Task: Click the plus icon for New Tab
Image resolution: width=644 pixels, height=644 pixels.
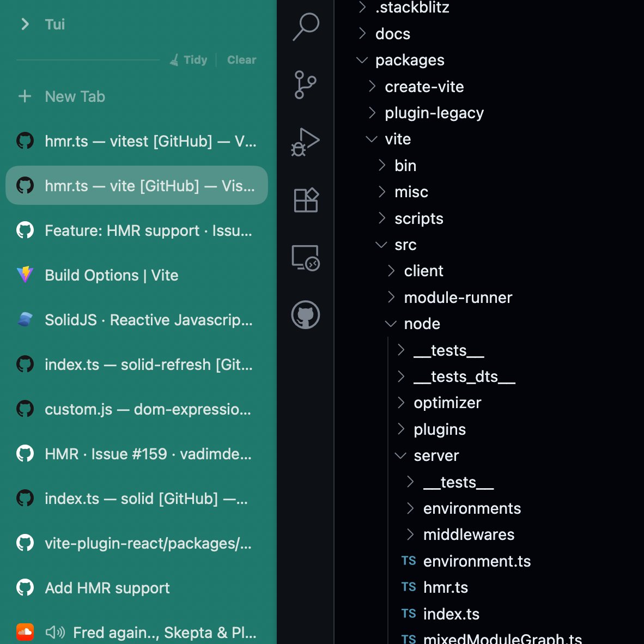Action: (25, 96)
